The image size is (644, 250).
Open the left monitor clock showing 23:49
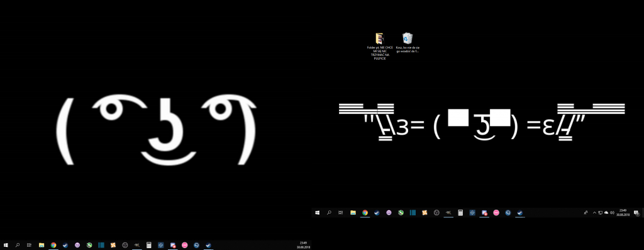pyautogui.click(x=304, y=245)
